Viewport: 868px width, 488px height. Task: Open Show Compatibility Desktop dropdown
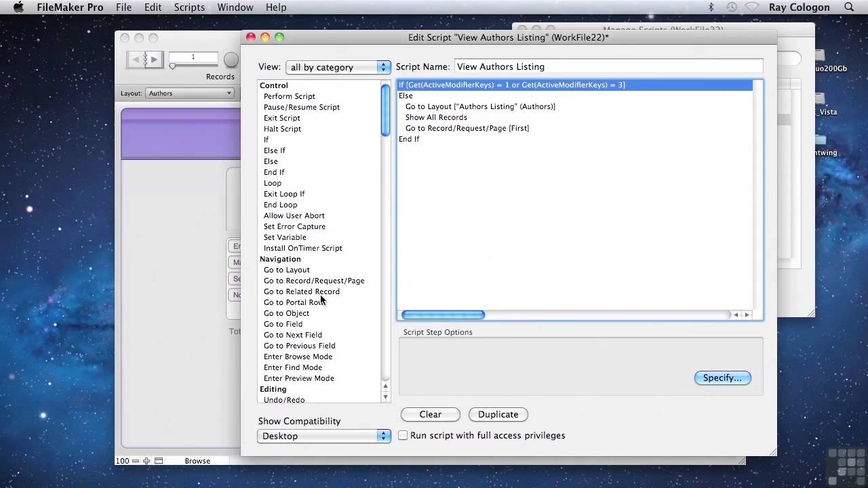point(324,436)
